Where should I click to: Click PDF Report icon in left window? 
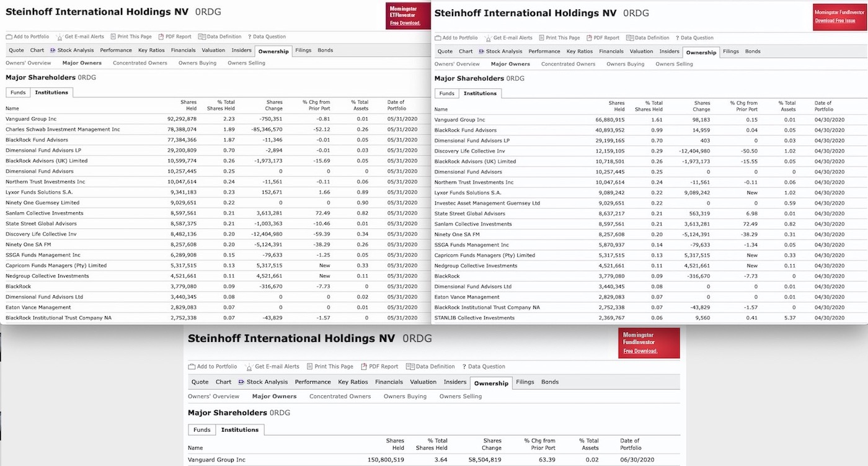tap(161, 37)
